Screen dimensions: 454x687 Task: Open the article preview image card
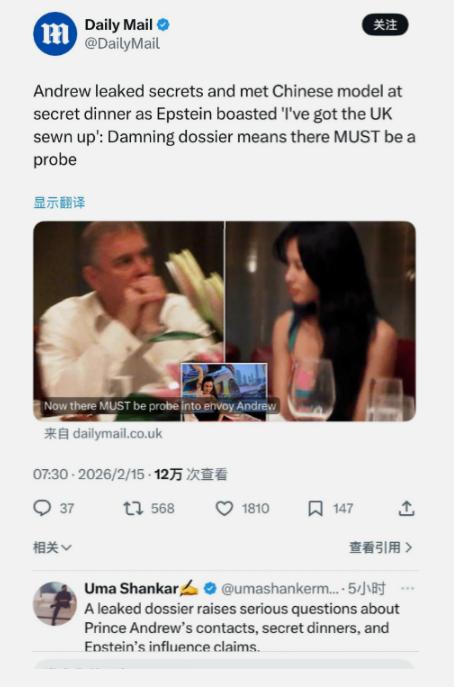point(224,321)
